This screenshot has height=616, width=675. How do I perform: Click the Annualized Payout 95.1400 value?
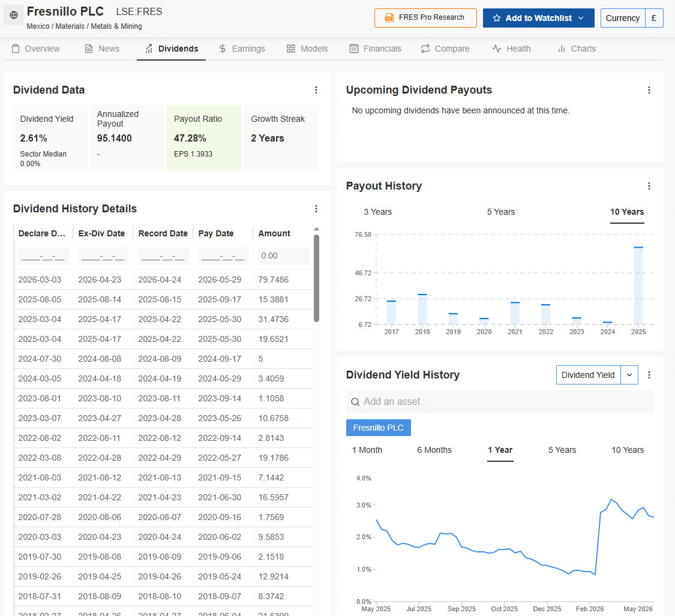[x=115, y=138]
